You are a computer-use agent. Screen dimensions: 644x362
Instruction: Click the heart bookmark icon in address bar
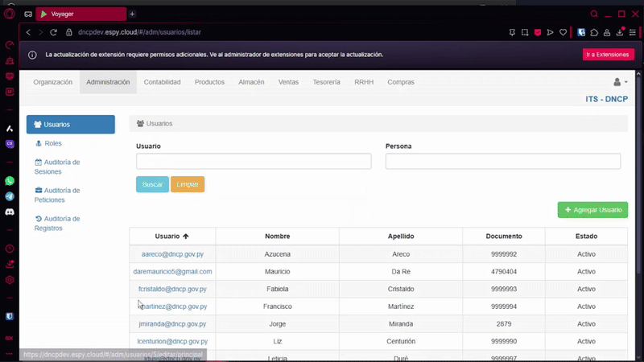(562, 32)
